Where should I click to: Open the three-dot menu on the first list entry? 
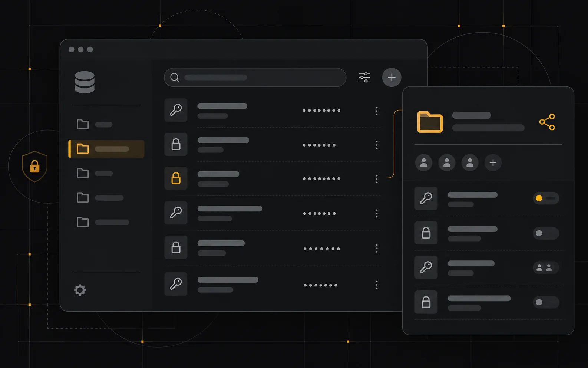(377, 111)
